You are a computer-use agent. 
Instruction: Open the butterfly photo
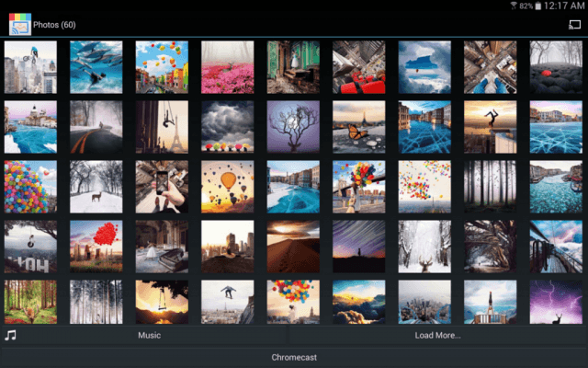358,127
